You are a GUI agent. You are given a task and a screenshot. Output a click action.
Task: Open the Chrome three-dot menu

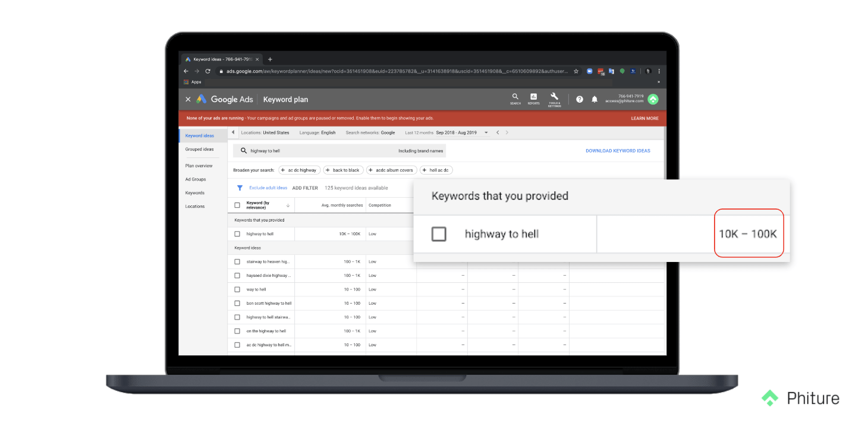pos(659,71)
